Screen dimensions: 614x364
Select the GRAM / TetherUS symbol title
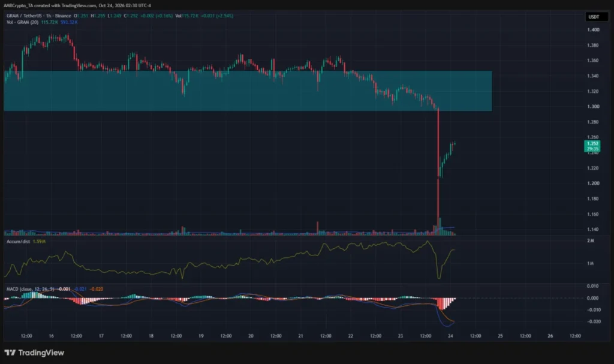click(x=25, y=16)
